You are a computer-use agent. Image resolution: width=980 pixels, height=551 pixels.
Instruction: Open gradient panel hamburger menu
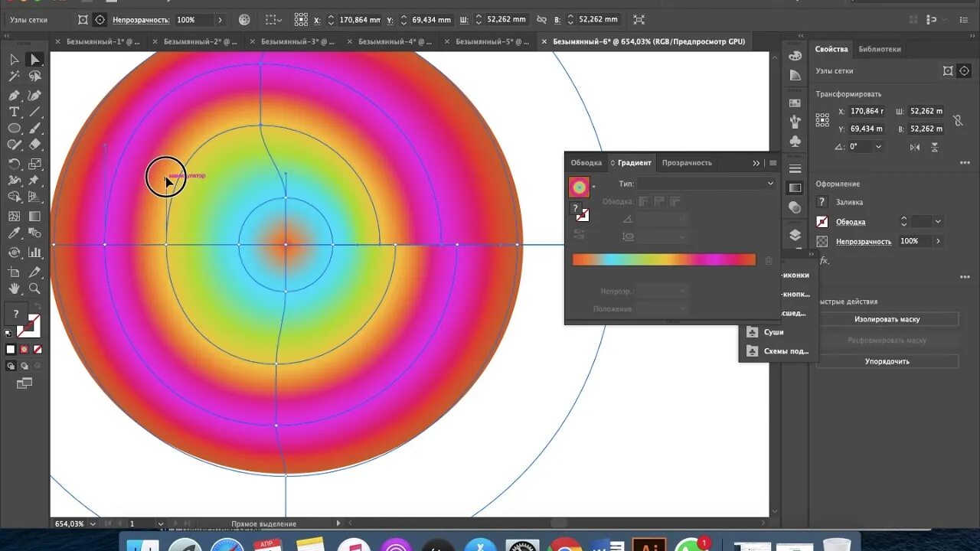(773, 163)
